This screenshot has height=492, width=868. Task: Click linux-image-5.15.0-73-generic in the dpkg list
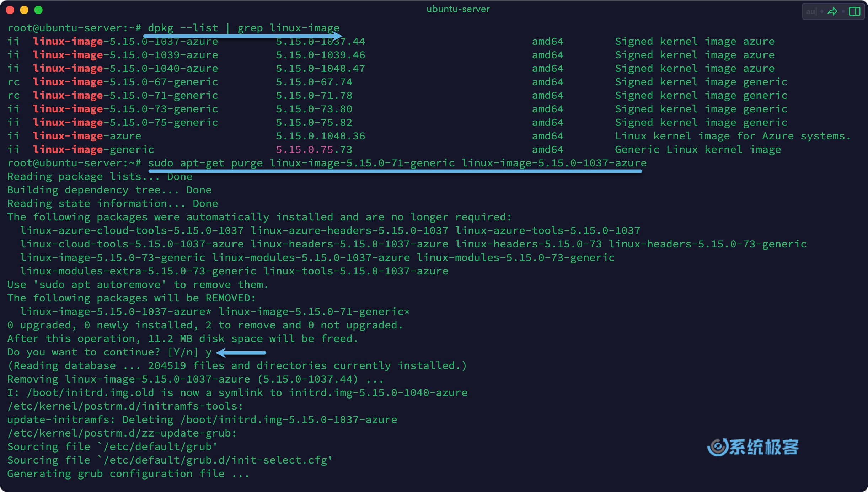[125, 109]
